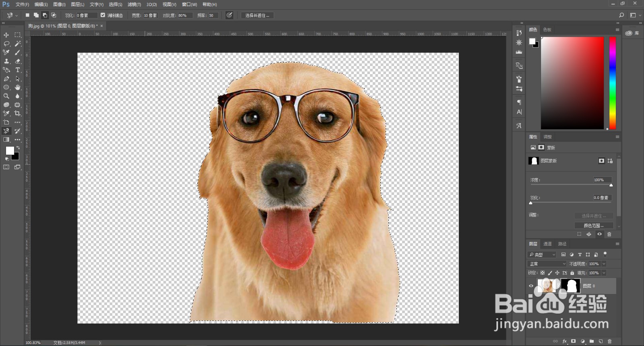
Task: Open the 选择(S) menu
Action: 115,4
